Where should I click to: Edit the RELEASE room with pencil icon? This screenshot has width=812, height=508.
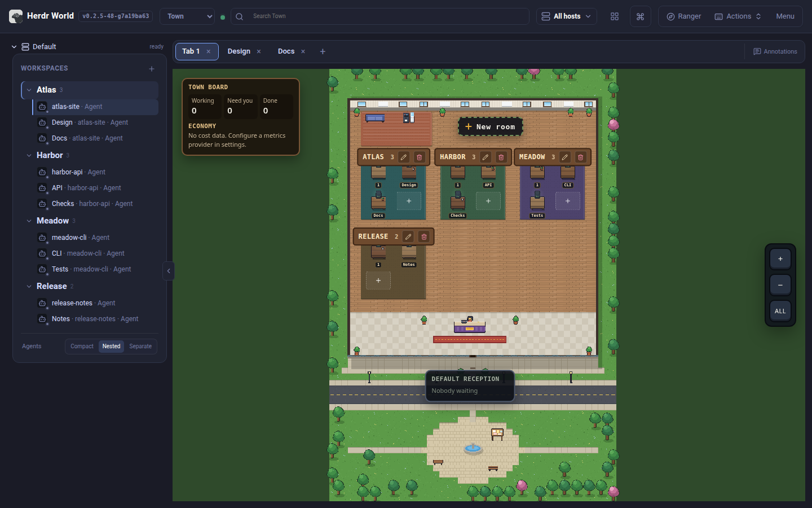[x=408, y=237]
